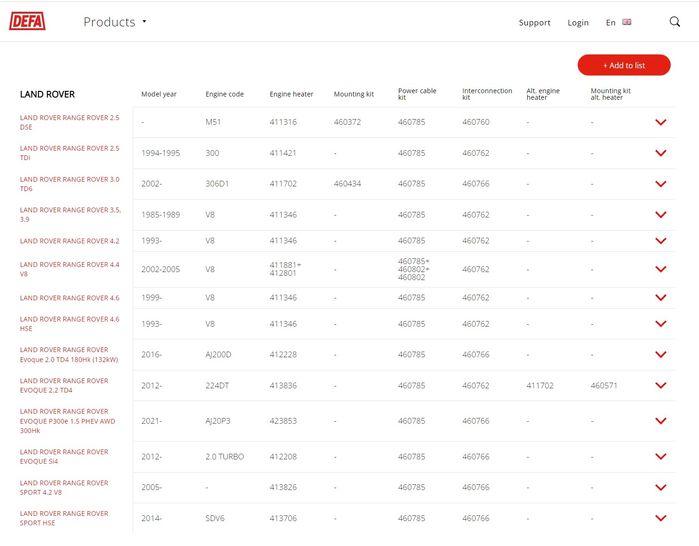Image resolution: width=699 pixels, height=546 pixels.
Task: Open Land Rover Range Rover 4.6 HSE link
Action: coord(70,324)
